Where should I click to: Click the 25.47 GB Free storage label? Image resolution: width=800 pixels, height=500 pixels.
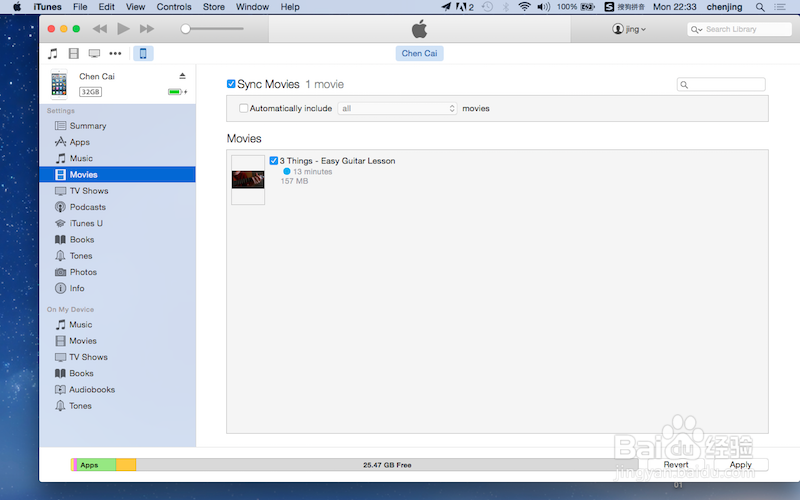(x=387, y=465)
